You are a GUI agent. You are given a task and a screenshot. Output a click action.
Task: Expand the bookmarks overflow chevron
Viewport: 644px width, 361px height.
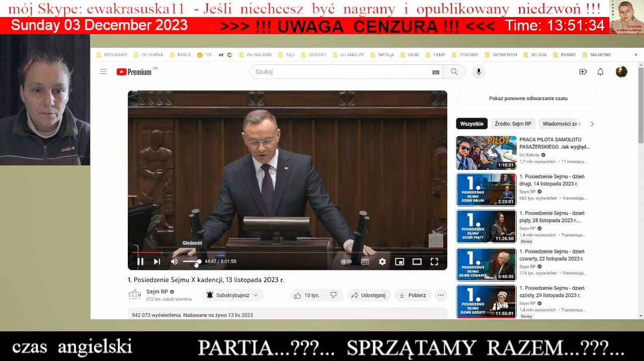coord(635,55)
